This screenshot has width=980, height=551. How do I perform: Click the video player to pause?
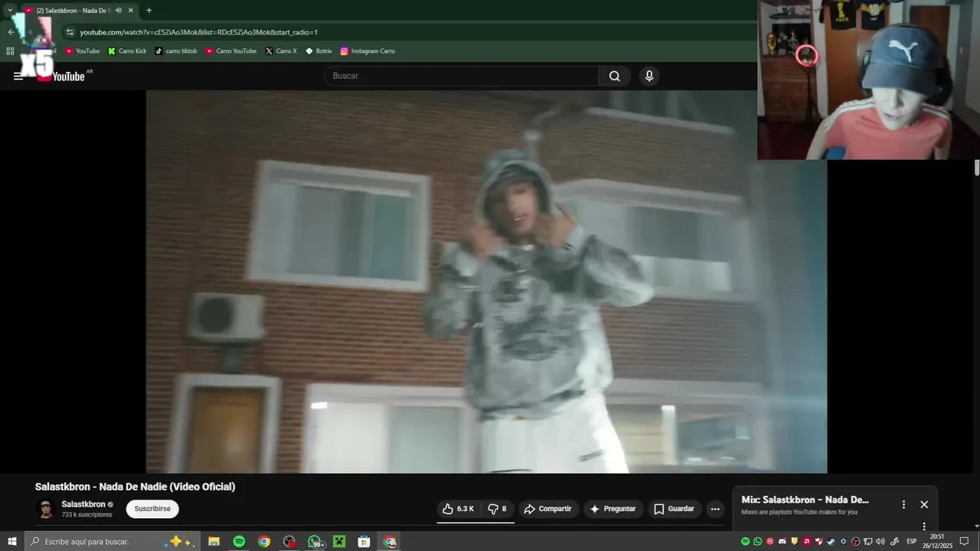[486, 282]
